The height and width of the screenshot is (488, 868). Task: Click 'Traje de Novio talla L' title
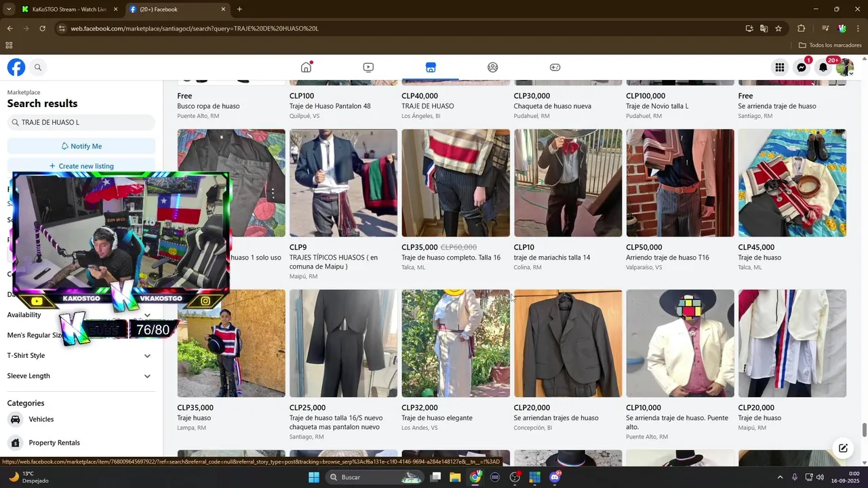click(x=657, y=106)
